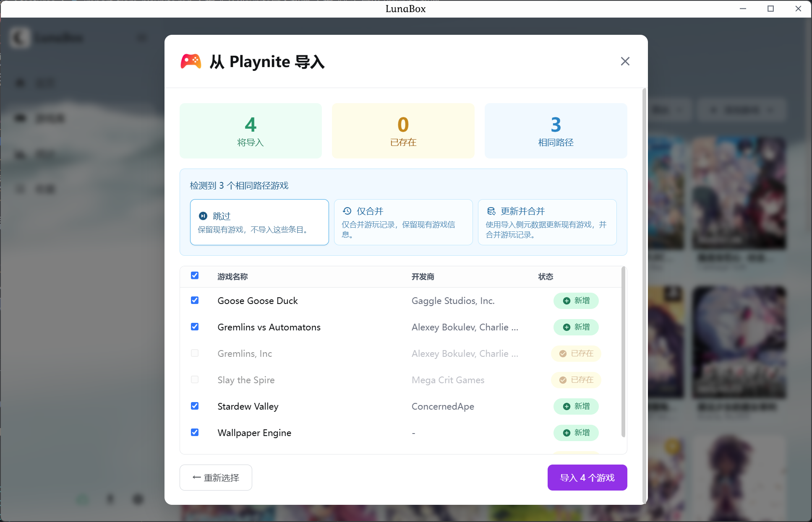Click the database icon next to 更新并合并
This screenshot has width=812, height=522.
(491, 211)
